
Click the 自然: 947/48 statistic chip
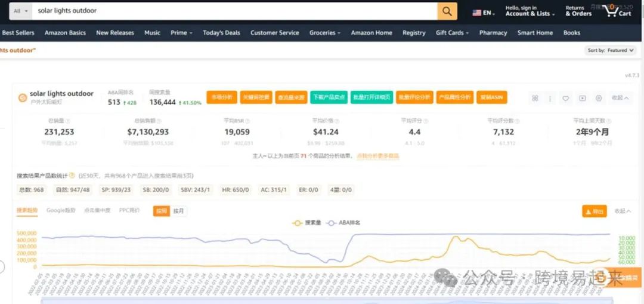(72, 190)
